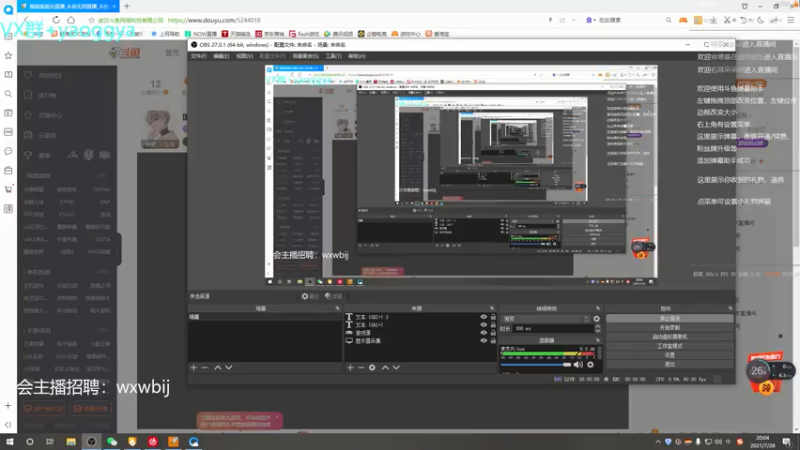
Task: Open search icon in browser sidebar
Action: point(8,94)
